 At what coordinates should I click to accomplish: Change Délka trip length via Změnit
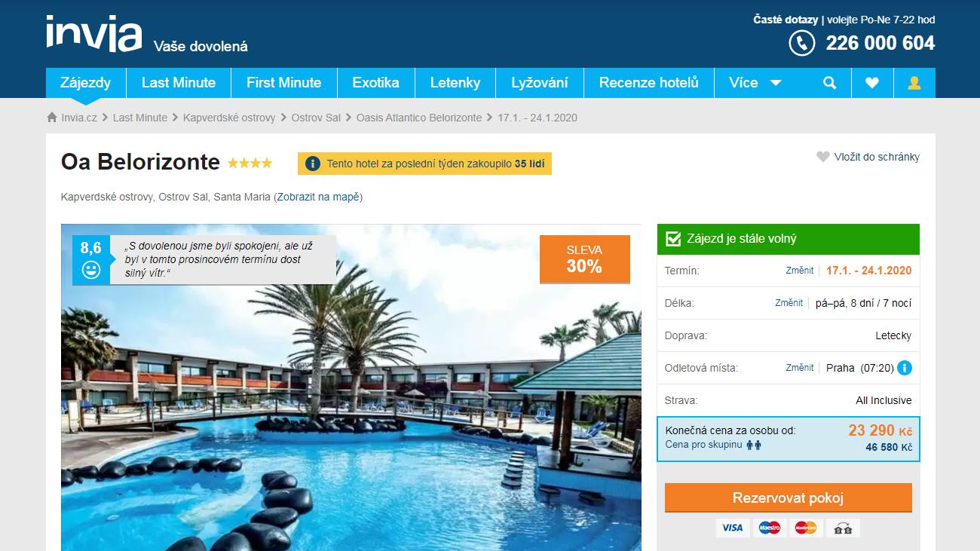pyautogui.click(x=789, y=302)
